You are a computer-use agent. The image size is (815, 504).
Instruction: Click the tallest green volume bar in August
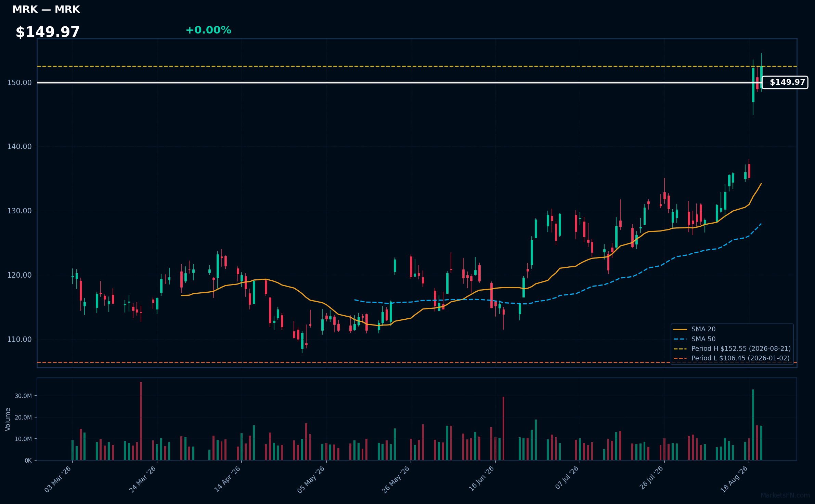tap(753, 425)
